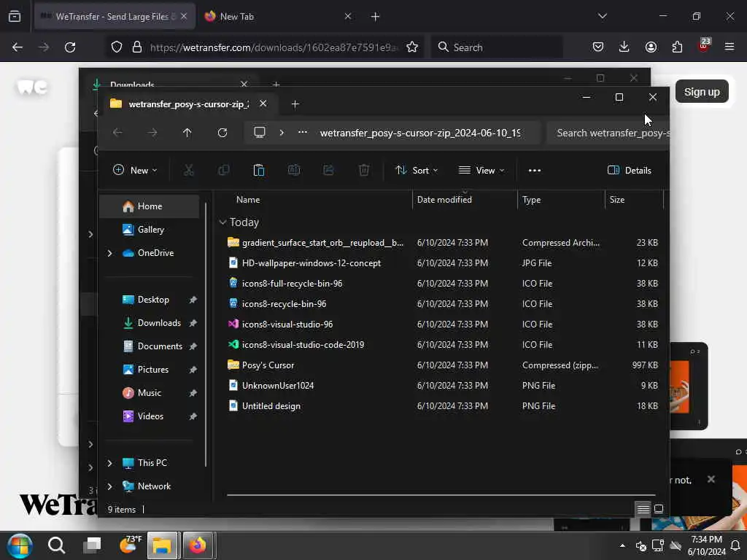Save page to Pocket icon
This screenshot has height=560, width=747.
click(598, 47)
